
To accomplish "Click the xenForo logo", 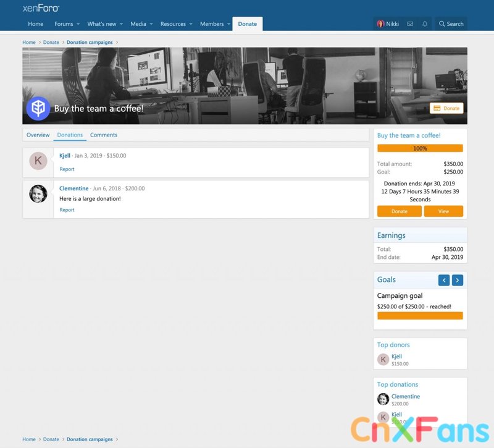I will click(x=41, y=8).
